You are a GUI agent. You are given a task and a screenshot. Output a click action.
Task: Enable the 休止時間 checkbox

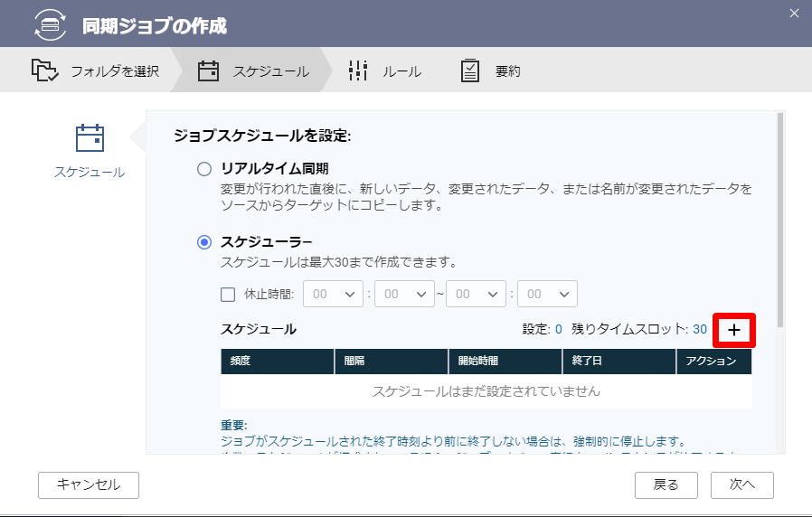pos(228,295)
